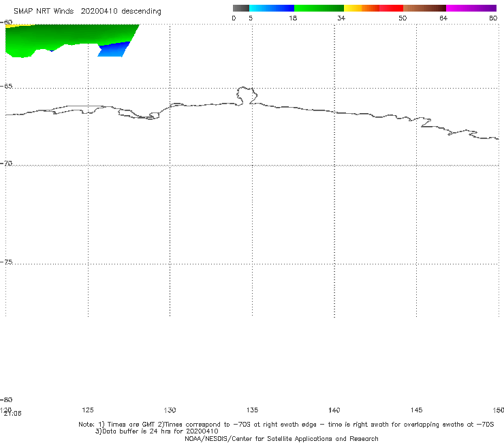Click the longitude label "125"
Image resolution: width=504 pixels, height=443 pixels.
(x=88, y=410)
